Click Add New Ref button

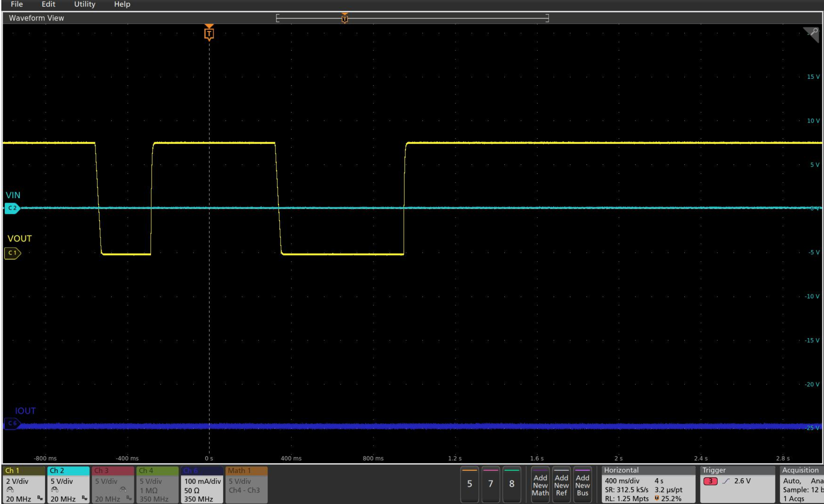[561, 484]
